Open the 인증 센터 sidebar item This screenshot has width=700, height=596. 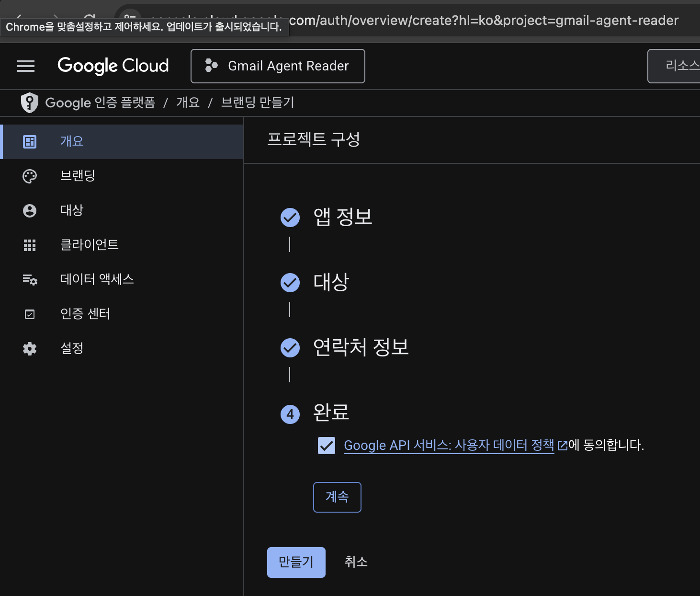tap(123, 314)
